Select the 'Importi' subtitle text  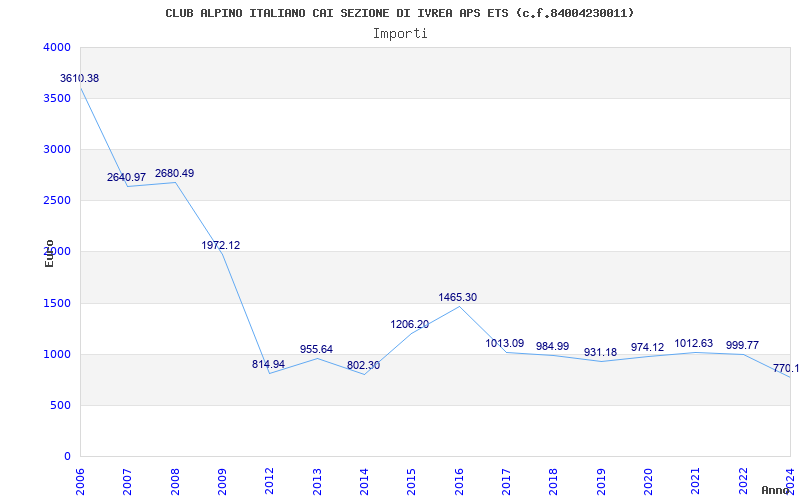(400, 34)
